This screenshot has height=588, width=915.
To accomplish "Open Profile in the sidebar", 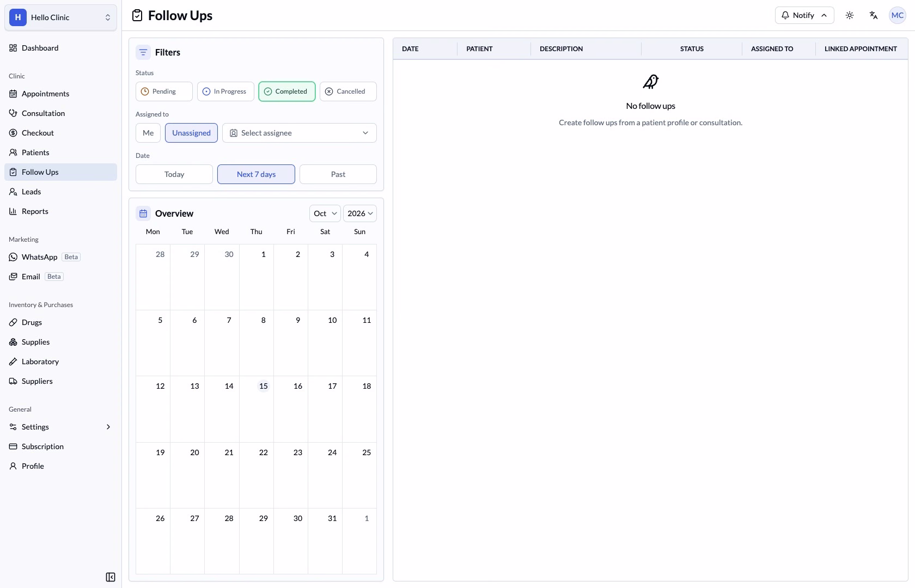I will [60, 466].
